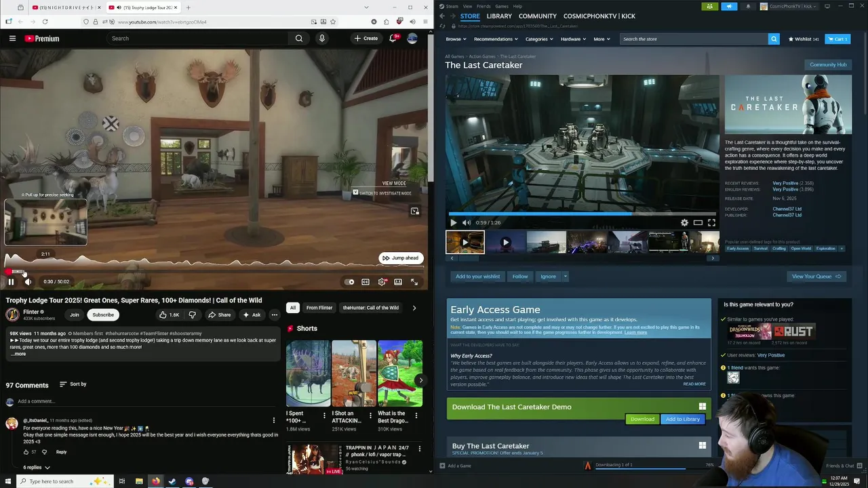Click the YouTube search magnifier button

point(299,39)
